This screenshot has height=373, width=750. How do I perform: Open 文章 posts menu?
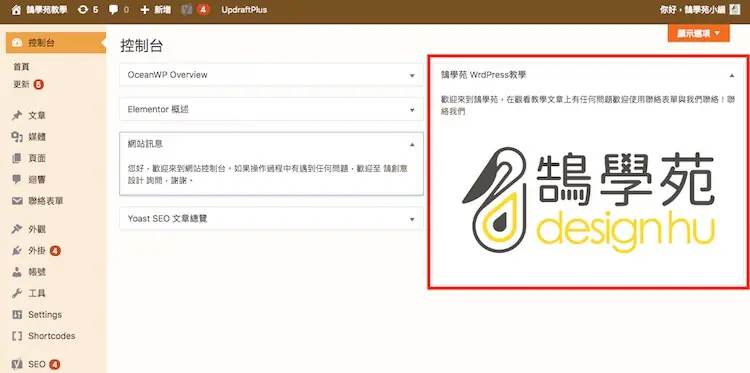[37, 116]
